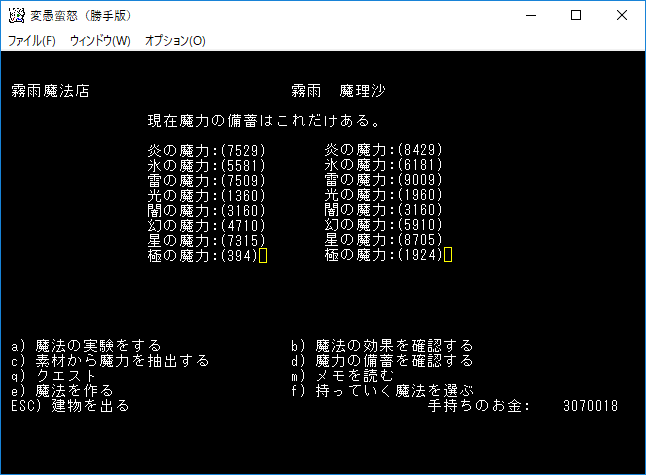The height and width of the screenshot is (475, 646).
Task: Click the left 炎の魔力:(7529) entry
Action: [206, 150]
